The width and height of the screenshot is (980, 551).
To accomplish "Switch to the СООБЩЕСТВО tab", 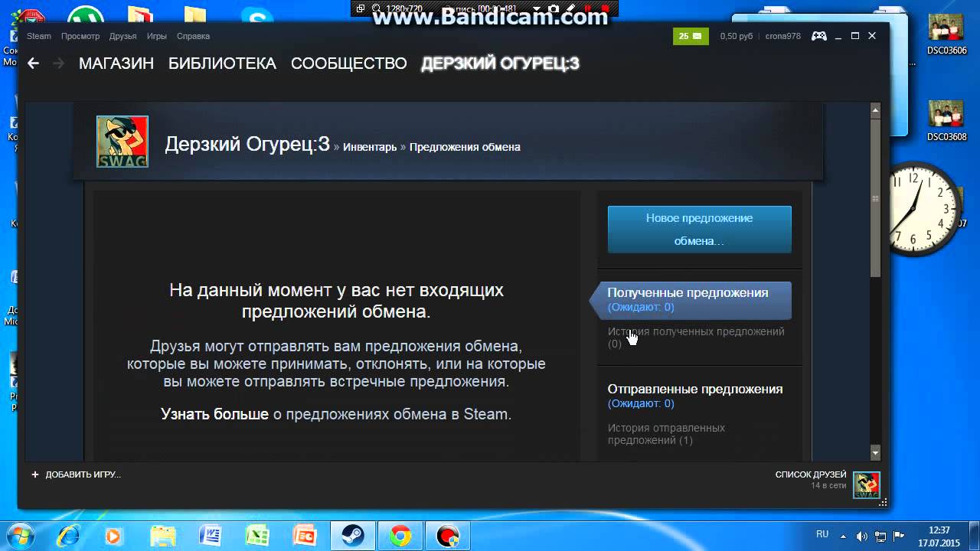I will tap(349, 64).
